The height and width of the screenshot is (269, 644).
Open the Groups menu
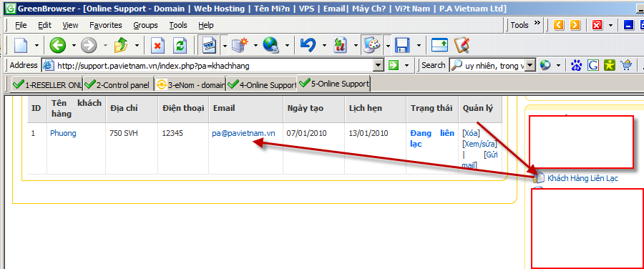[x=145, y=25]
